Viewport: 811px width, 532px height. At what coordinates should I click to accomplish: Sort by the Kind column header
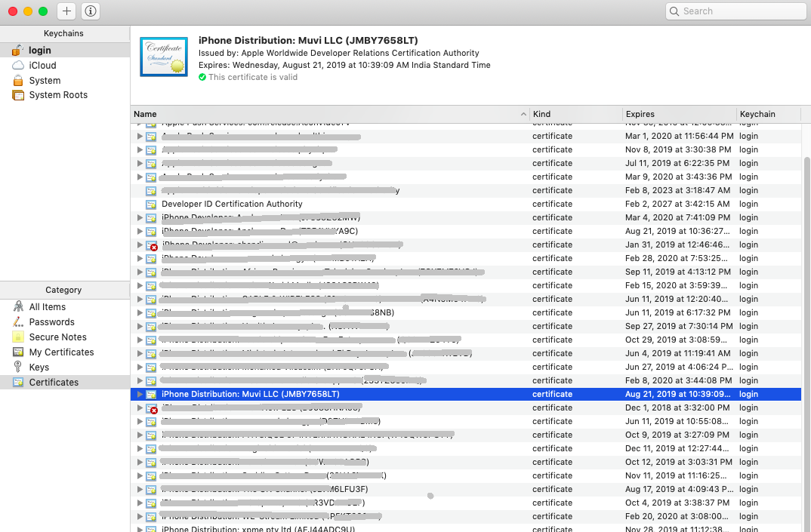point(575,114)
